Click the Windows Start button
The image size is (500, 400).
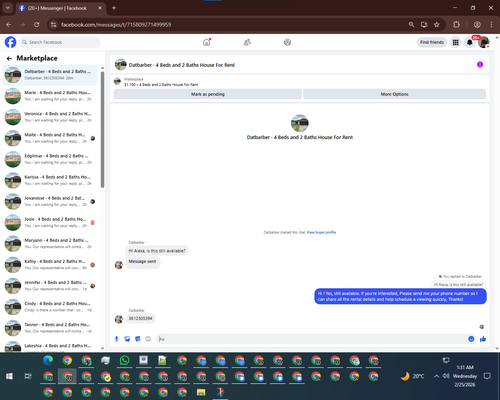pos(9,376)
